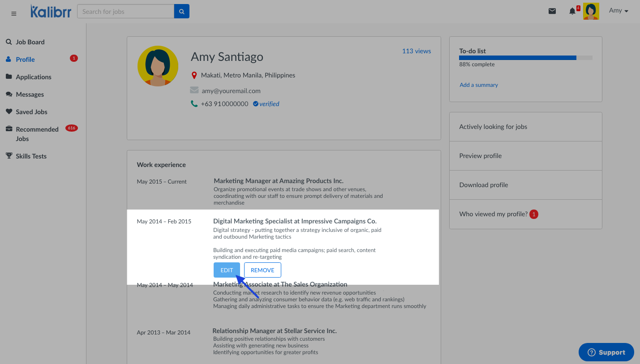Click the 88% complete progress bar
Image resolution: width=640 pixels, height=364 pixels.
pyautogui.click(x=525, y=58)
